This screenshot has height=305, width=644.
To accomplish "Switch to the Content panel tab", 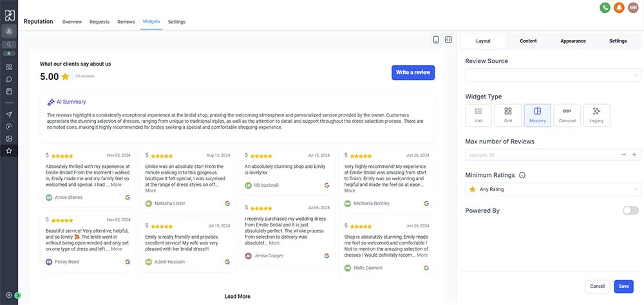I will (x=528, y=41).
